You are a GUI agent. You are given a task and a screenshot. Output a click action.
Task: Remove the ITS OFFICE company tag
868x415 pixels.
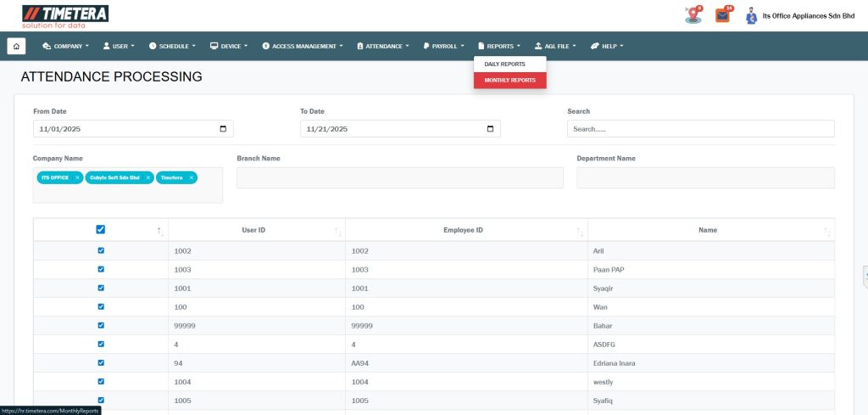[x=76, y=177]
